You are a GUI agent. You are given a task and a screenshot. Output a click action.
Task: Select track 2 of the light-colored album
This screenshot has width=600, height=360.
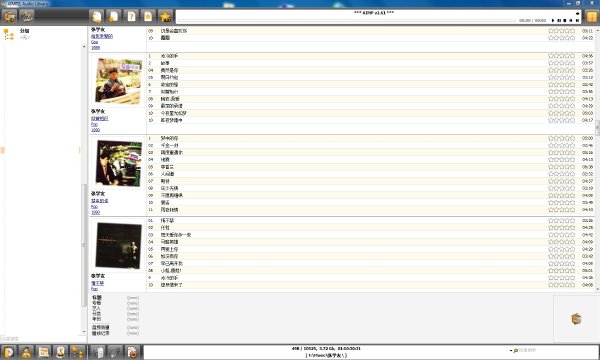(370, 63)
